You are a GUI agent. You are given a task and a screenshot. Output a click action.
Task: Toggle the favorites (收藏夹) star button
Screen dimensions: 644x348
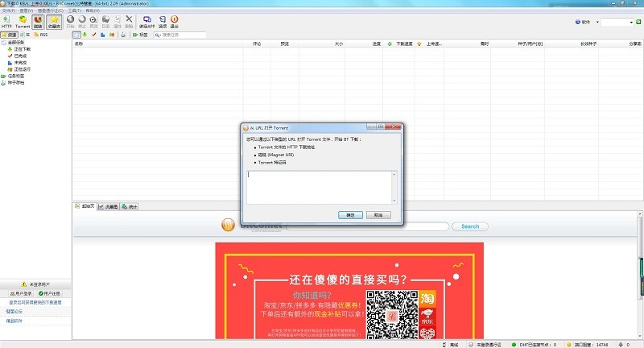pos(54,21)
